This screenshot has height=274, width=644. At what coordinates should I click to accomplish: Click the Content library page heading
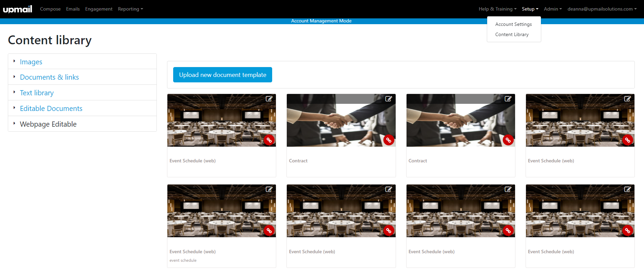tap(50, 40)
